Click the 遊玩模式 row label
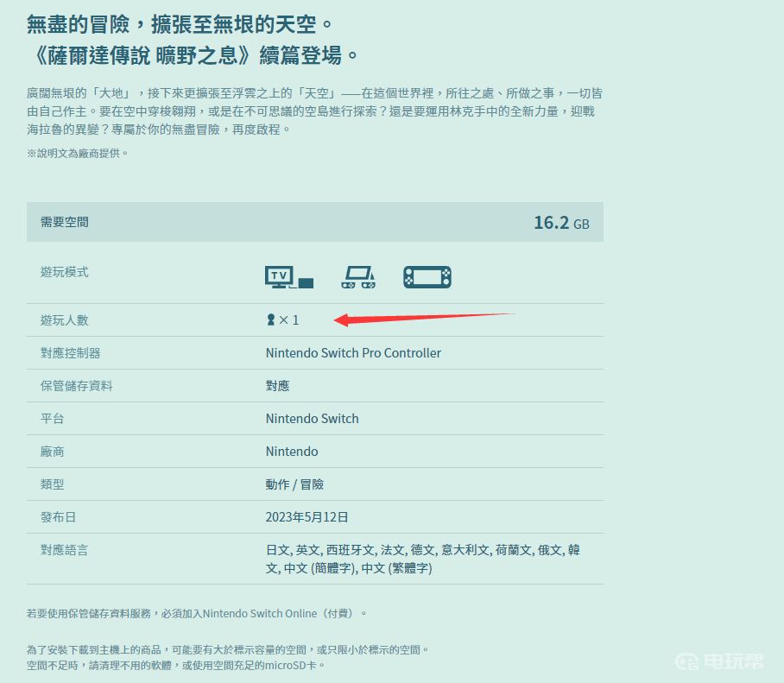The height and width of the screenshot is (683, 784). click(65, 272)
